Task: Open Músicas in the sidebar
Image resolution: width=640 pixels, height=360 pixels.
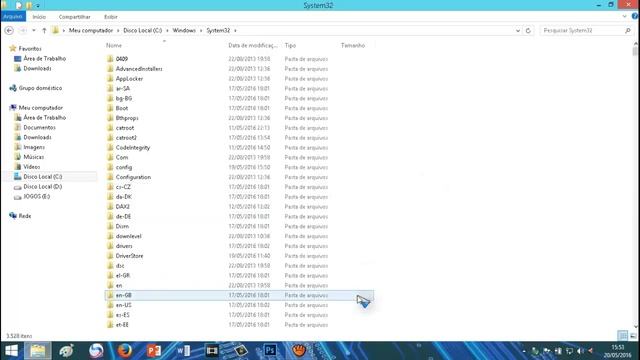Action: point(33,157)
